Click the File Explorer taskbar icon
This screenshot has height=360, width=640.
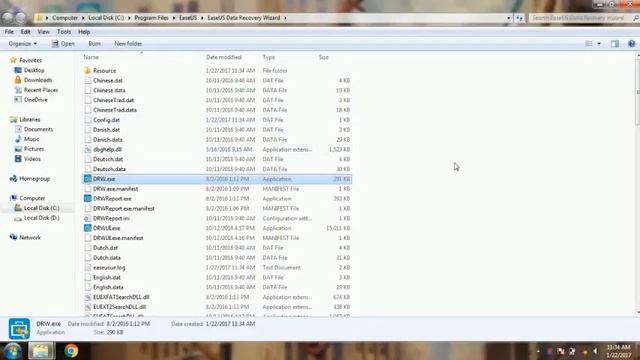[x=41, y=351]
